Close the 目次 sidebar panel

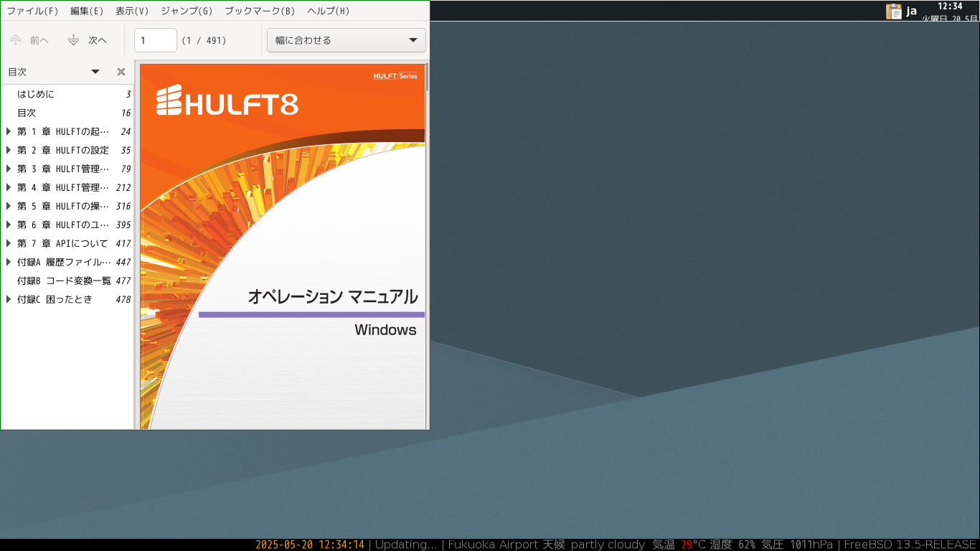[x=121, y=72]
